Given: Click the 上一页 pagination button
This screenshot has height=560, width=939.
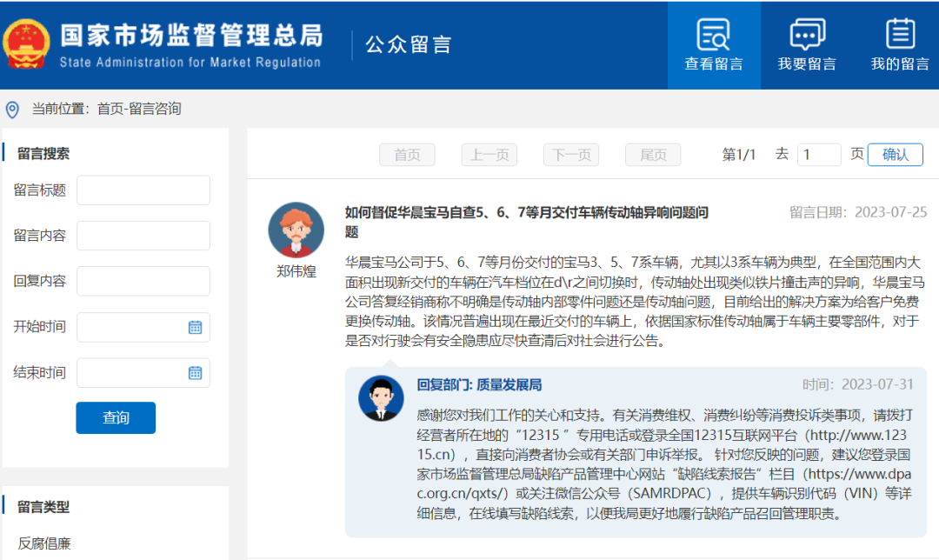Looking at the screenshot, I should 489,155.
